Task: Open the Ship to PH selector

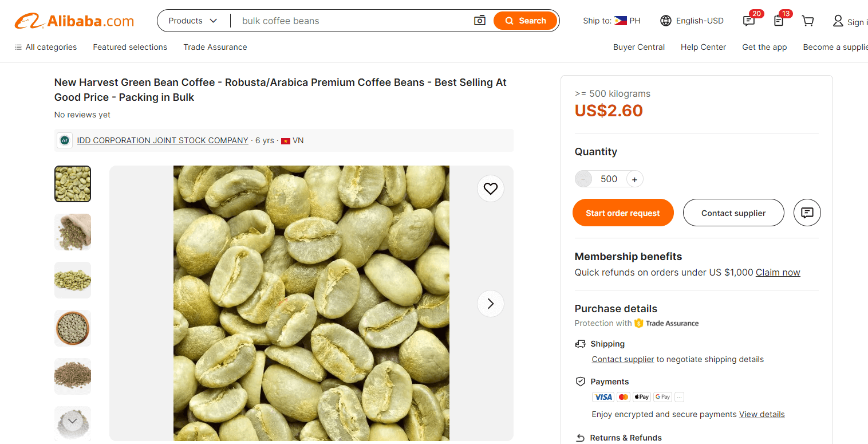Action: pos(610,20)
